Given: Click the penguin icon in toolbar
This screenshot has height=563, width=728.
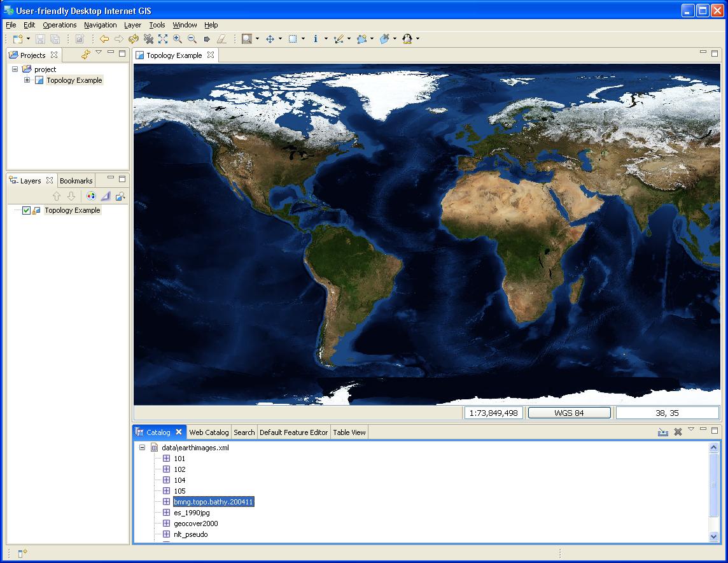Looking at the screenshot, I should (x=407, y=39).
